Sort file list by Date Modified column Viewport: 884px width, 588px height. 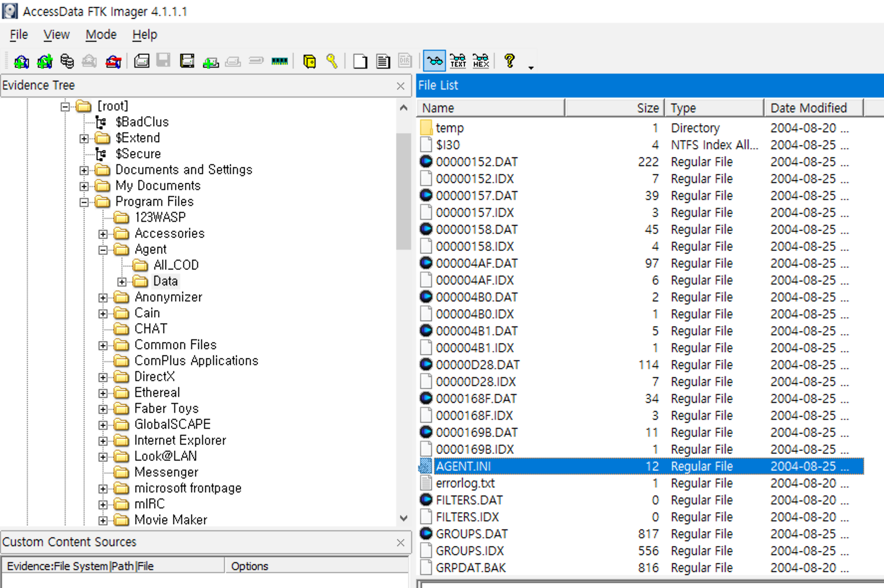[x=814, y=108]
